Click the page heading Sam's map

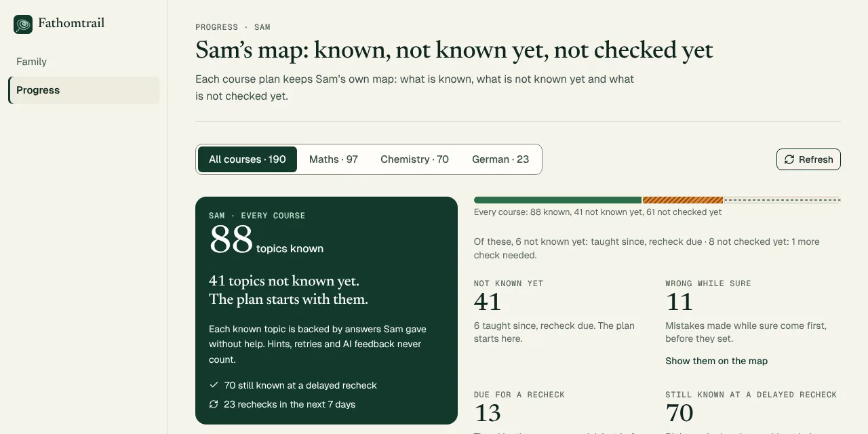pyautogui.click(x=454, y=50)
